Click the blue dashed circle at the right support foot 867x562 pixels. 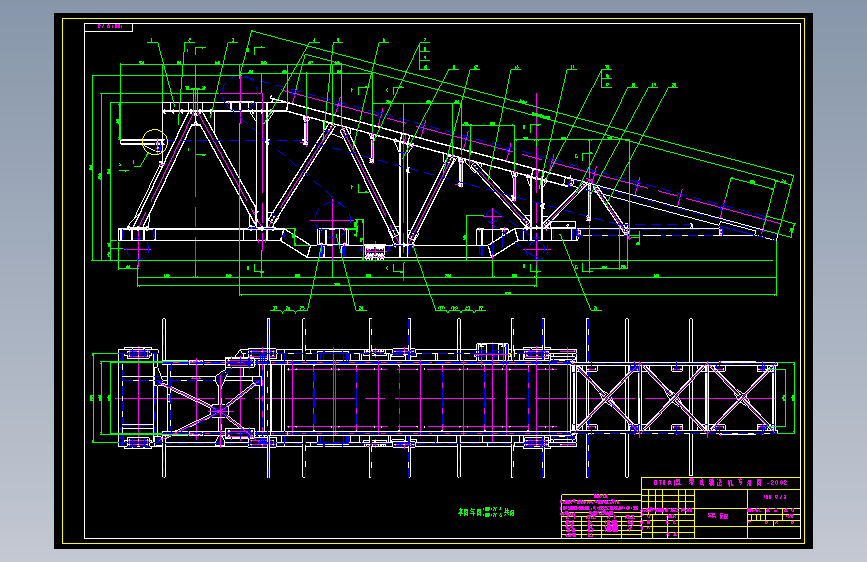tap(536, 248)
